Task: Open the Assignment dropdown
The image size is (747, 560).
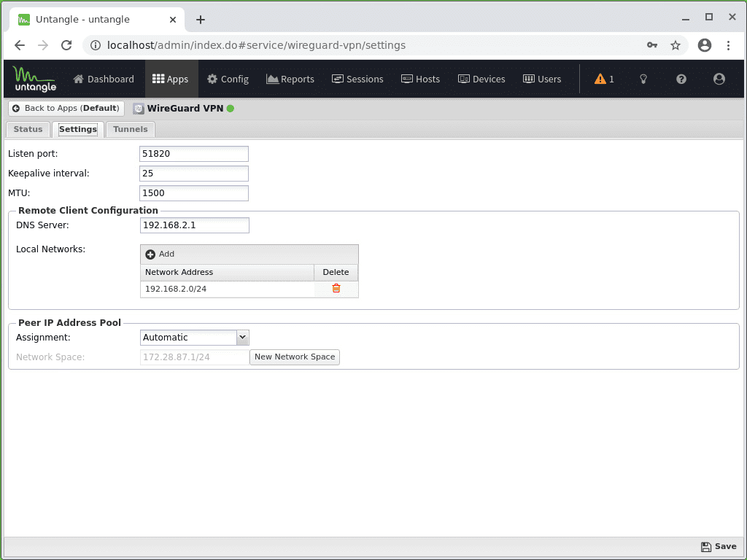Action: click(x=243, y=337)
